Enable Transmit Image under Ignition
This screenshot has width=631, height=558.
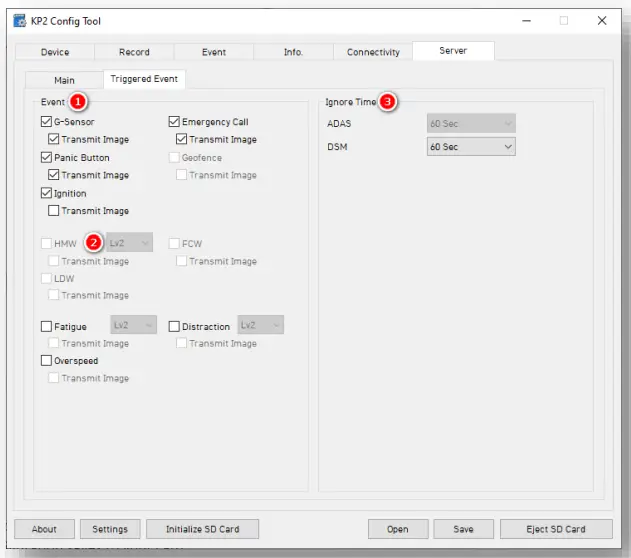pyautogui.click(x=54, y=211)
